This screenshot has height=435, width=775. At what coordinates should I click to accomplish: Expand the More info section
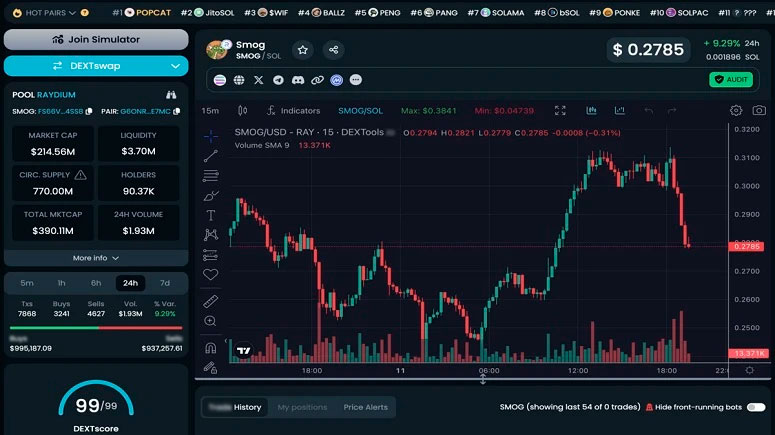pyautogui.click(x=95, y=258)
